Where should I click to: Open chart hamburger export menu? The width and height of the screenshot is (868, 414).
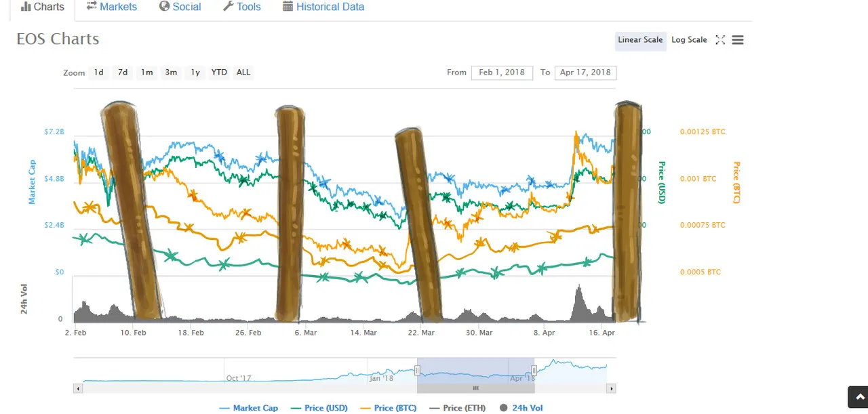738,40
